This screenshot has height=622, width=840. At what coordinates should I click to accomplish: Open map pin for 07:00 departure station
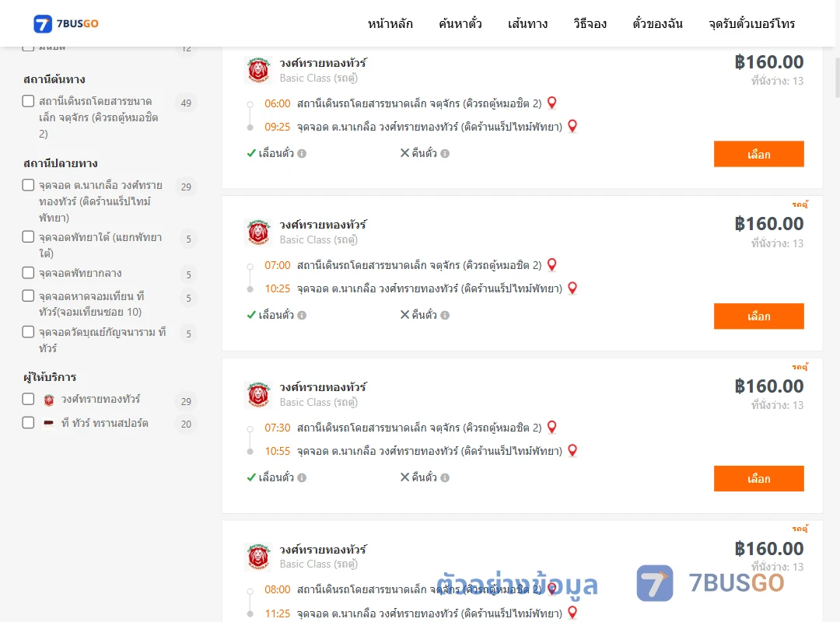pos(551,264)
